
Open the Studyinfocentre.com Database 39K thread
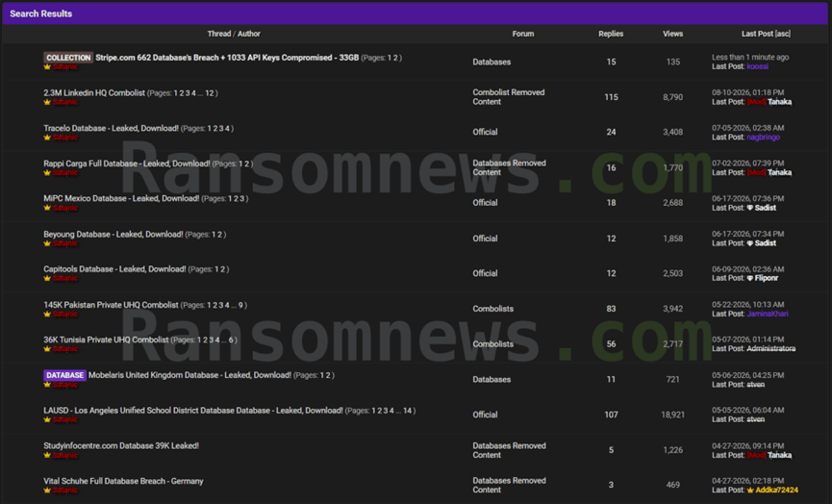click(x=121, y=445)
